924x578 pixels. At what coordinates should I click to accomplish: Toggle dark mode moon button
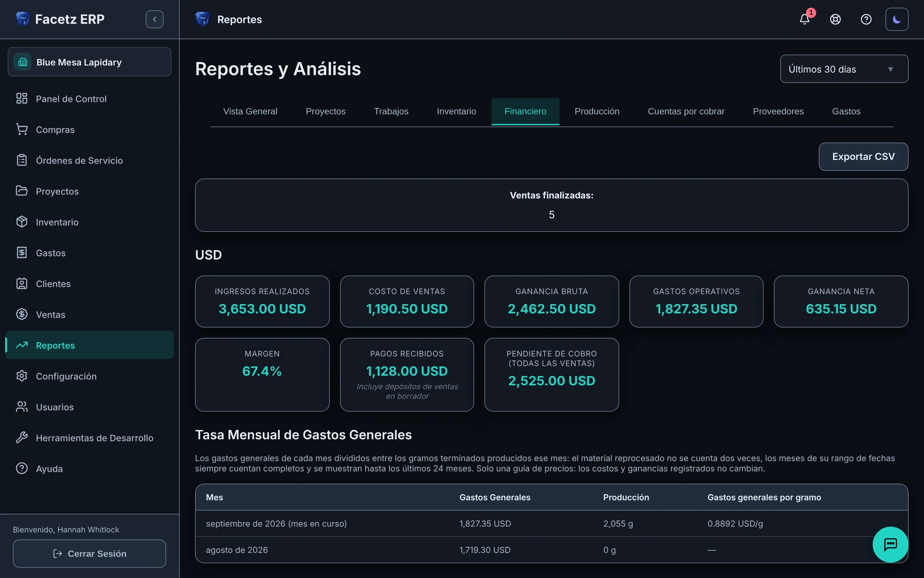click(x=896, y=19)
